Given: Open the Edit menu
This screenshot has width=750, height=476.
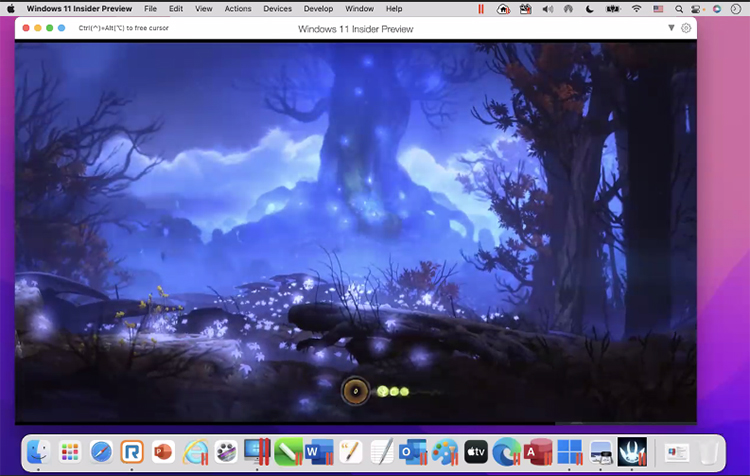Looking at the screenshot, I should pyautogui.click(x=176, y=9).
